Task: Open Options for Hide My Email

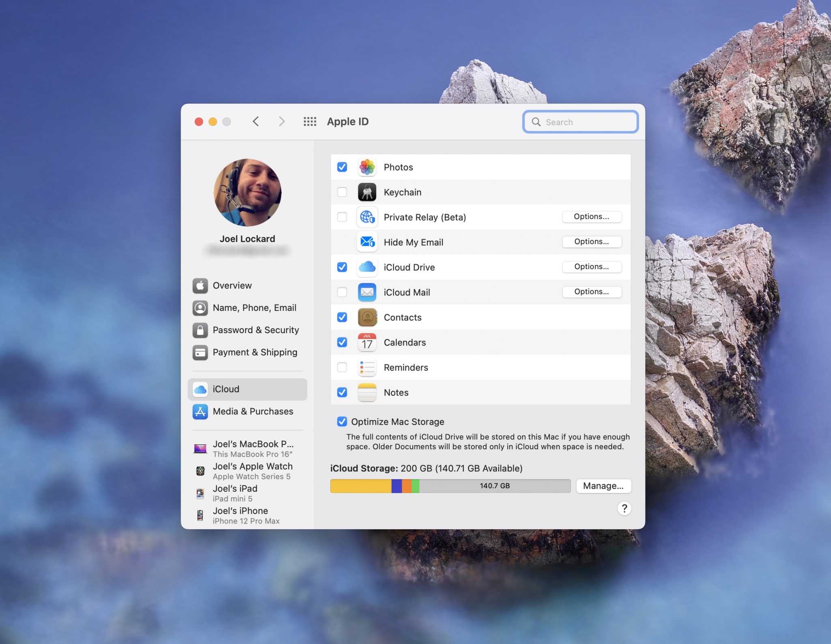Action: 592,242
